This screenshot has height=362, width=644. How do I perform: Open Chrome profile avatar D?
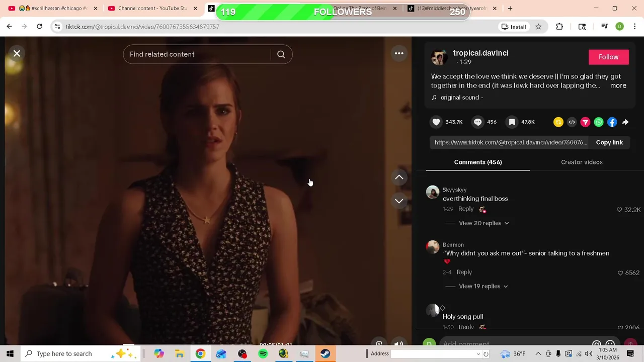[620, 27]
